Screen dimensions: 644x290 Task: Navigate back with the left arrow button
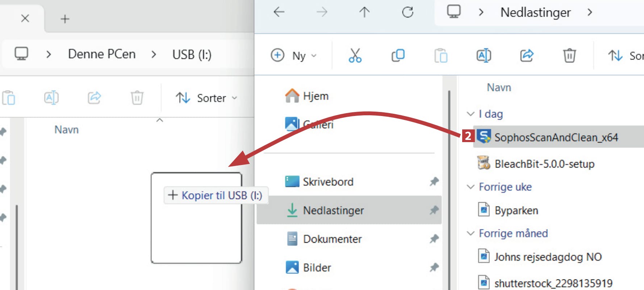[x=279, y=12]
